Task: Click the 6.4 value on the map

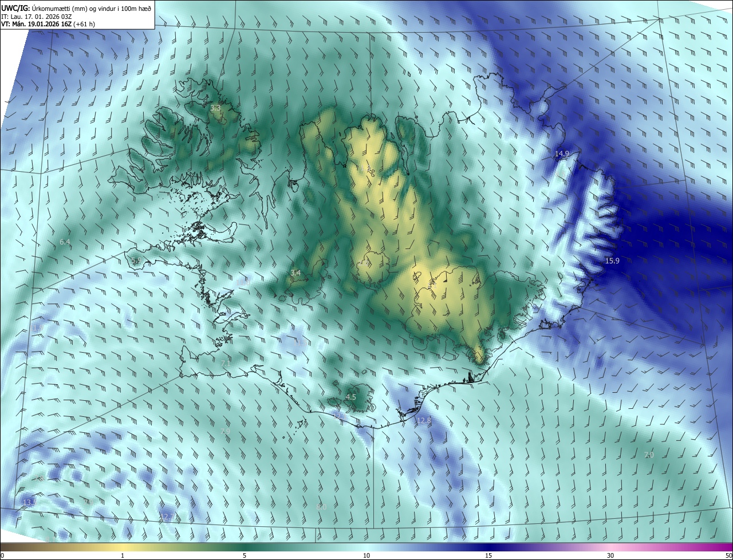Action: [65, 242]
